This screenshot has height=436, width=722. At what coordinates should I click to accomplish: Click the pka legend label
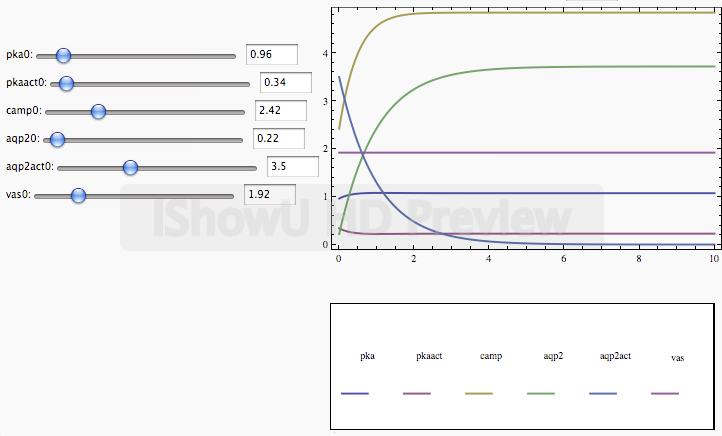coord(367,356)
